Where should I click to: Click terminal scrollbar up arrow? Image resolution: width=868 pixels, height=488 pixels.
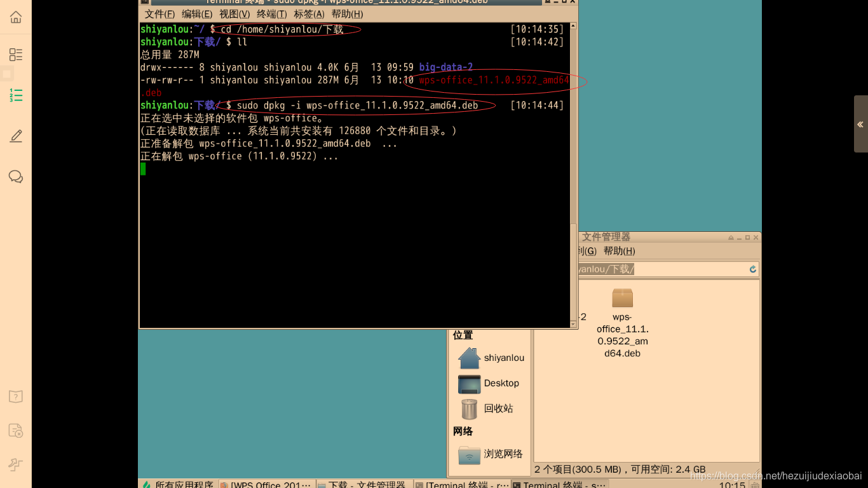(x=573, y=27)
